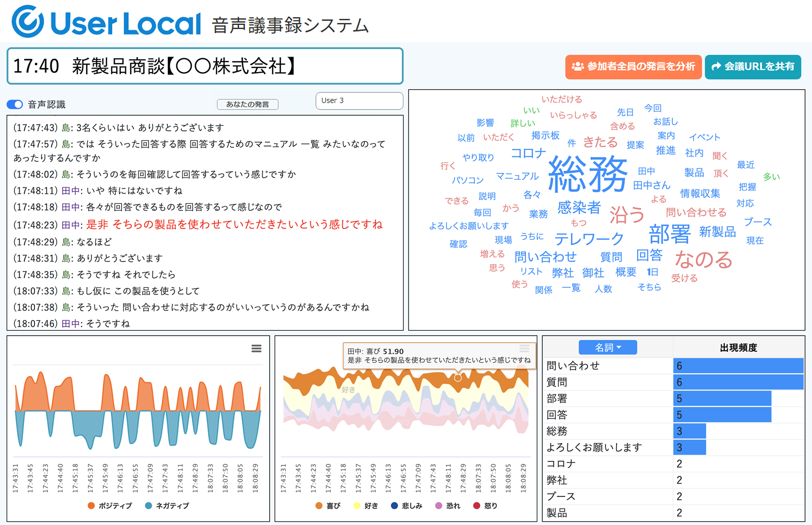Click the word 掲示板 in word cloud
Image resolution: width=812 pixels, height=525 pixels.
(545, 135)
